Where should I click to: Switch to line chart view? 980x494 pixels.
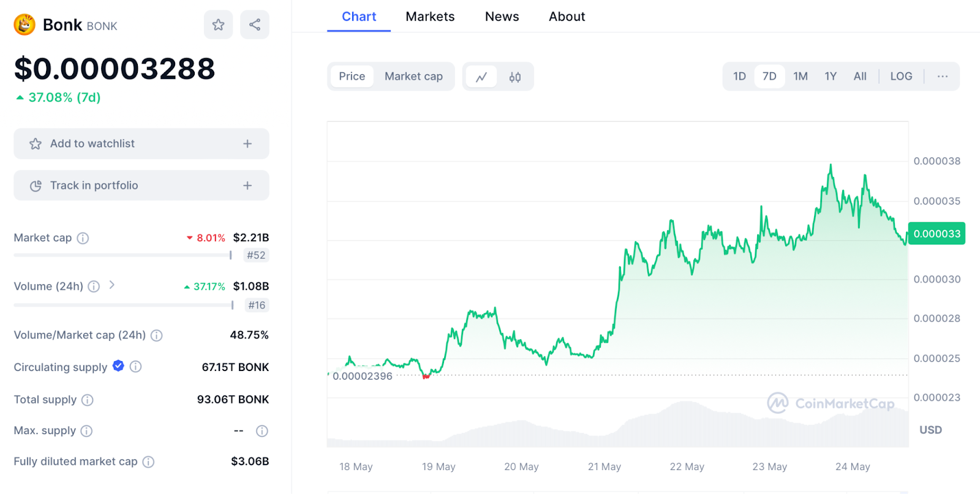(481, 77)
